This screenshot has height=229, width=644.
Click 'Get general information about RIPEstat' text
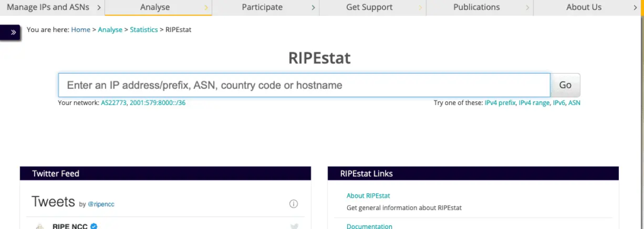click(x=404, y=208)
